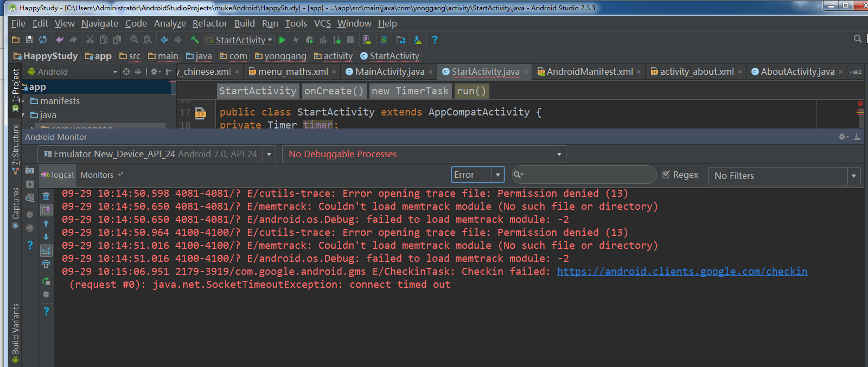Click the Up the stack trace arrow

click(x=46, y=223)
